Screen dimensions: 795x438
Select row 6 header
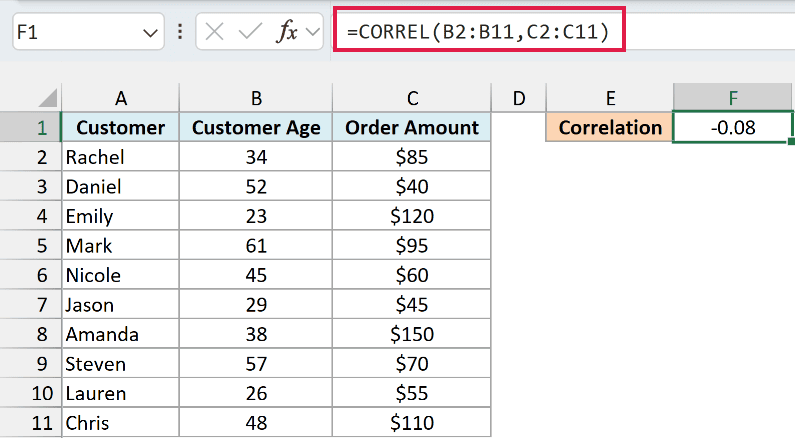click(30, 275)
